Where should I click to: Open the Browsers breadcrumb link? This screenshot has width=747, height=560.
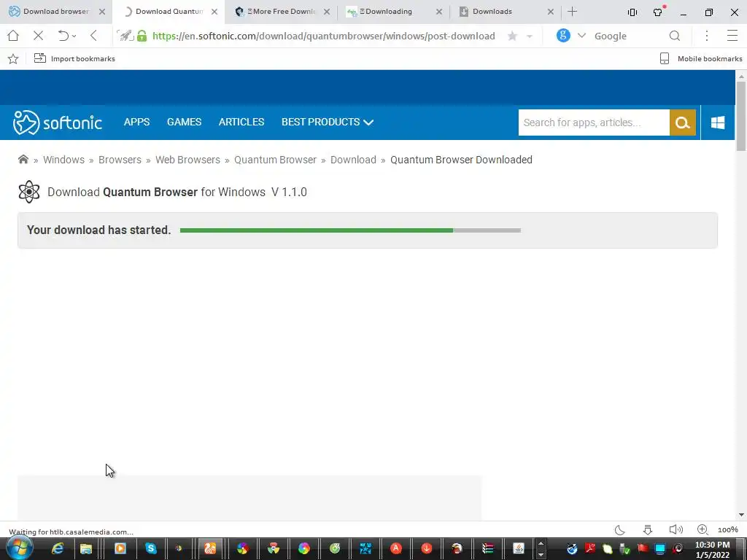click(x=120, y=160)
